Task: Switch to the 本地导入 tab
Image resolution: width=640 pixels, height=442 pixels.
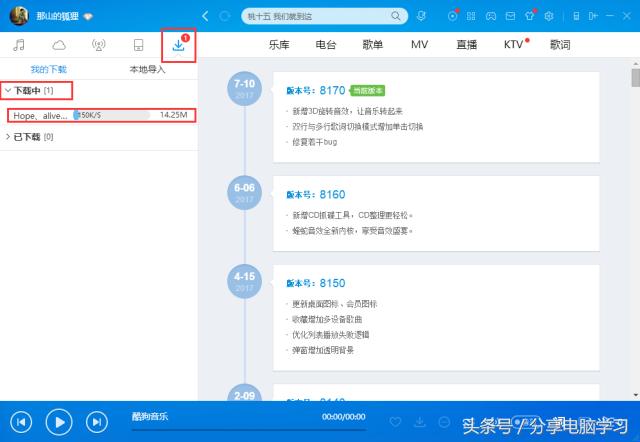Action: [x=148, y=70]
